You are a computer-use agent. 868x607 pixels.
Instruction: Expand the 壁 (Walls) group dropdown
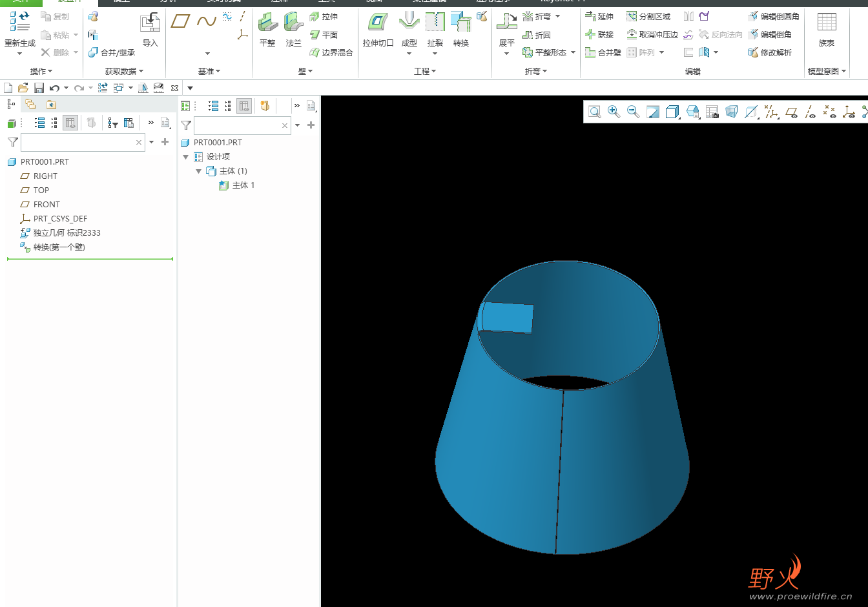(305, 71)
